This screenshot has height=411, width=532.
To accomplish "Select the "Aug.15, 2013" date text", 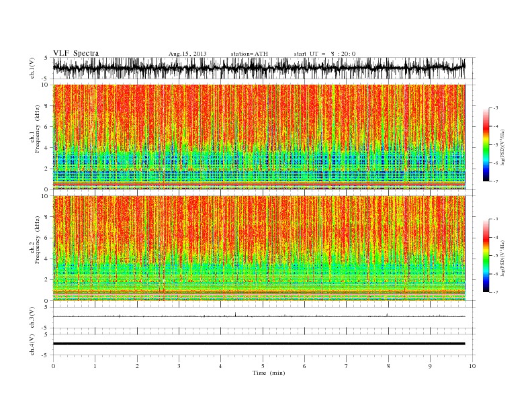I will (x=187, y=54).
